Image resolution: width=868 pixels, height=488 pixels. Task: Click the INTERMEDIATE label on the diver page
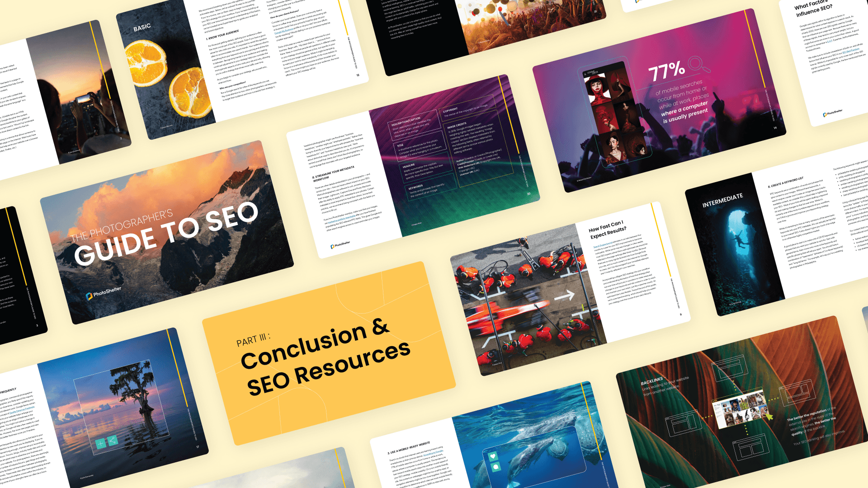(722, 200)
